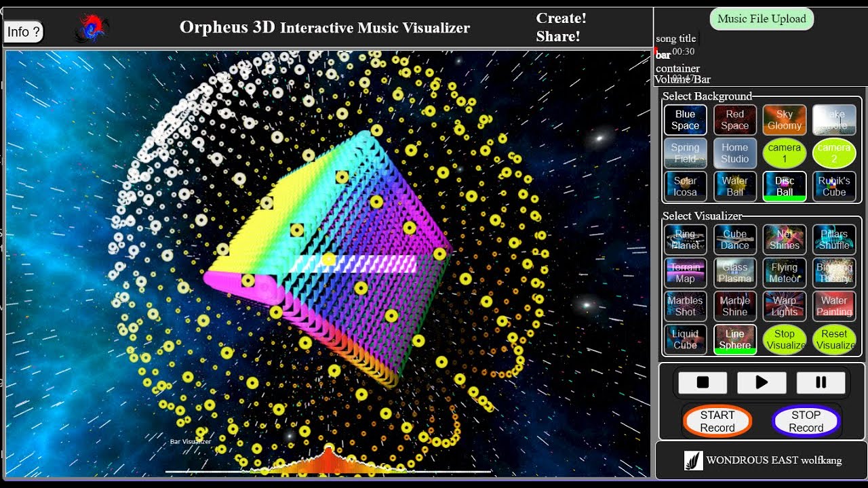The width and height of the screenshot is (868, 488).
Task: Click the Stop Visualize button
Action: [785, 339]
